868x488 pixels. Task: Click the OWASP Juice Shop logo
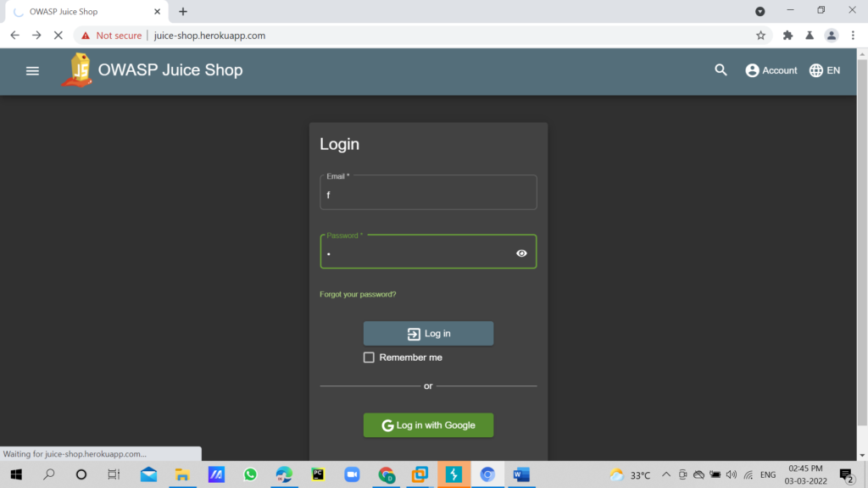[x=77, y=70]
